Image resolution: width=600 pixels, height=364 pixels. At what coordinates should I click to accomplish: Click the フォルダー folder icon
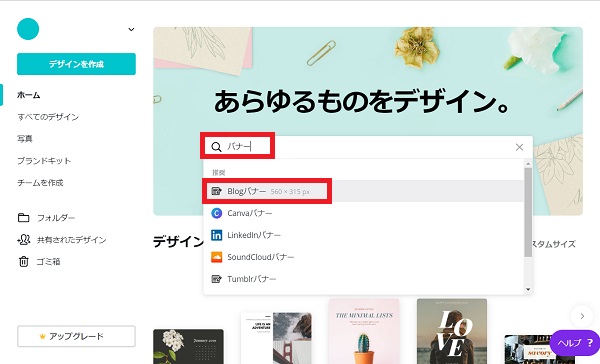click(24, 218)
